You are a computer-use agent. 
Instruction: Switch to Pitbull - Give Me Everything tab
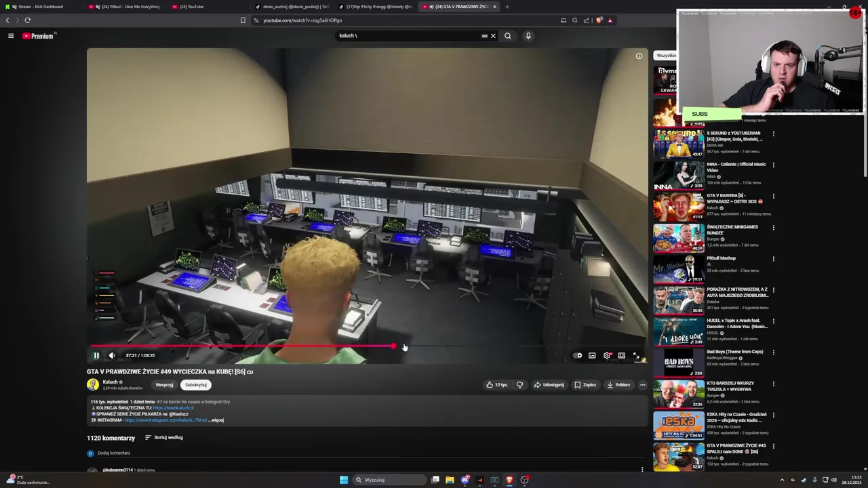pos(125,7)
